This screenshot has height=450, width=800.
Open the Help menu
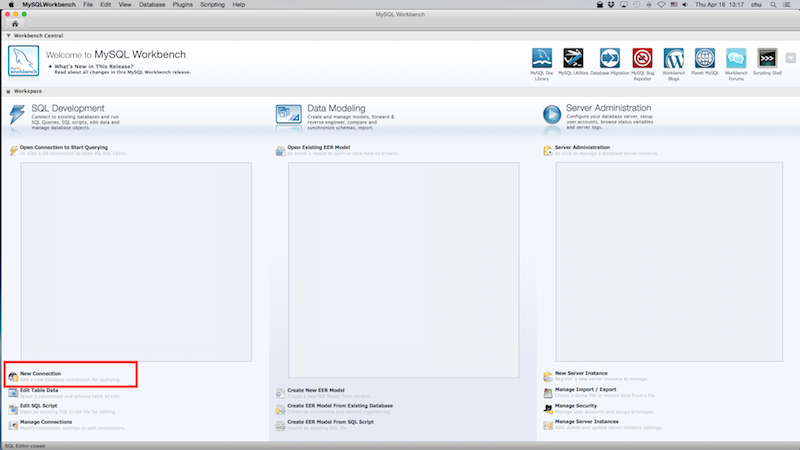pyautogui.click(x=239, y=5)
